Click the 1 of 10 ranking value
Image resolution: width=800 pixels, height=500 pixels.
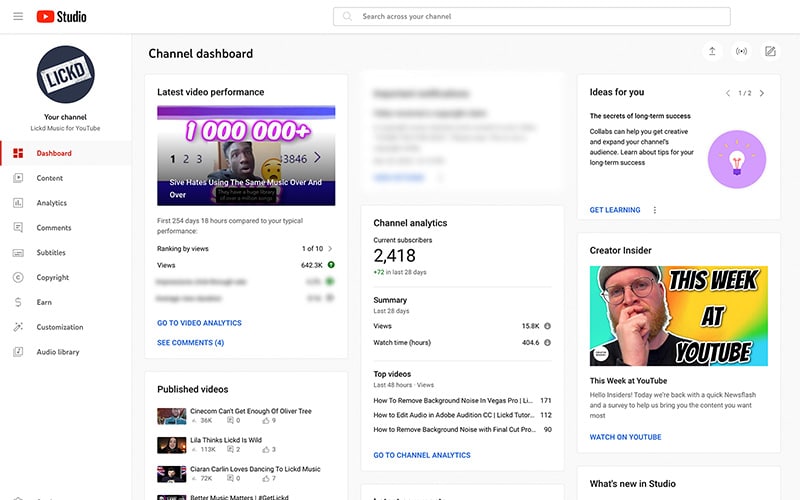(312, 248)
